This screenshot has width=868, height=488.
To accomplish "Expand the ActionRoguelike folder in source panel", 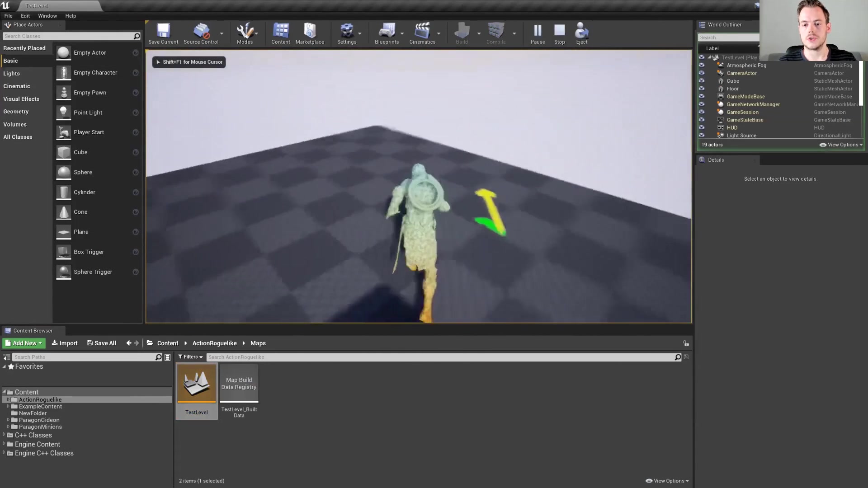I will 8,399.
